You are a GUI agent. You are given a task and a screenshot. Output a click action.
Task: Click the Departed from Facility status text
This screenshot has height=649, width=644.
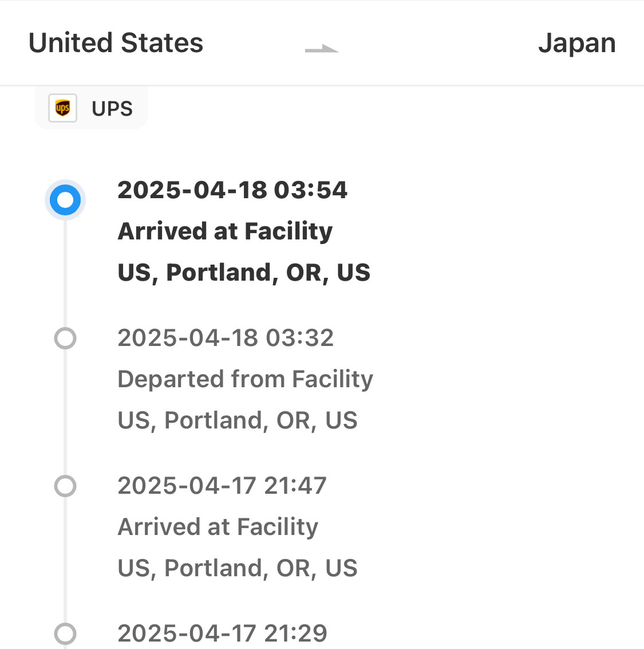click(246, 380)
